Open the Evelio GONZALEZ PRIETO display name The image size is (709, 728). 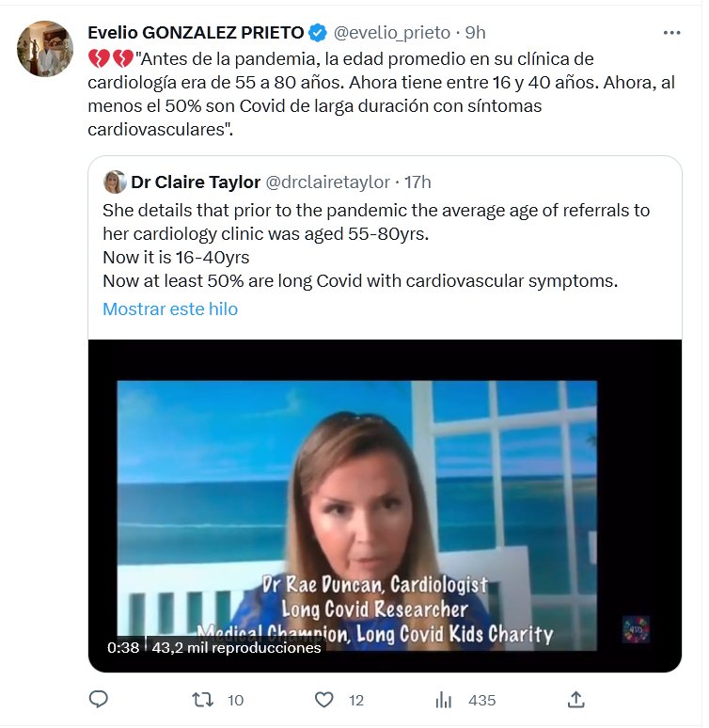click(196, 33)
